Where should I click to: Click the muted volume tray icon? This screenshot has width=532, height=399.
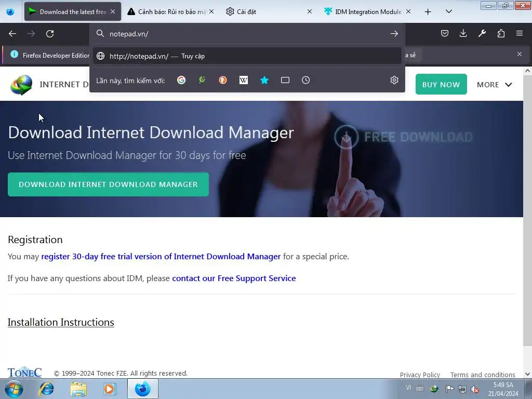pos(475,389)
